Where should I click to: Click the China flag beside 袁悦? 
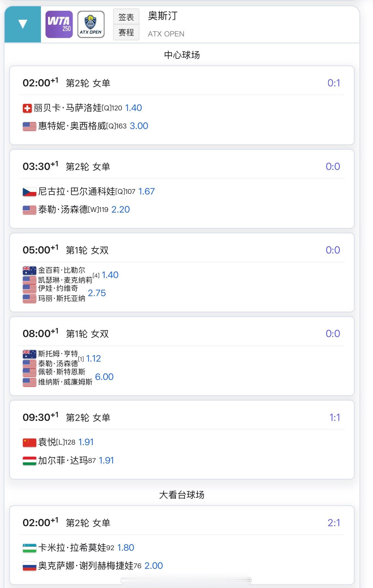(29, 442)
